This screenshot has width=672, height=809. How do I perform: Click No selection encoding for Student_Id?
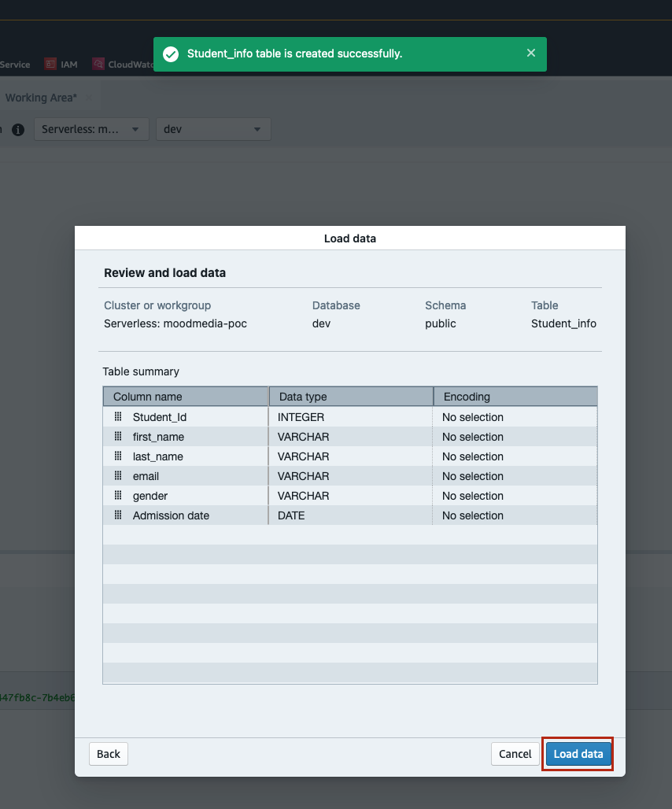tap(472, 417)
